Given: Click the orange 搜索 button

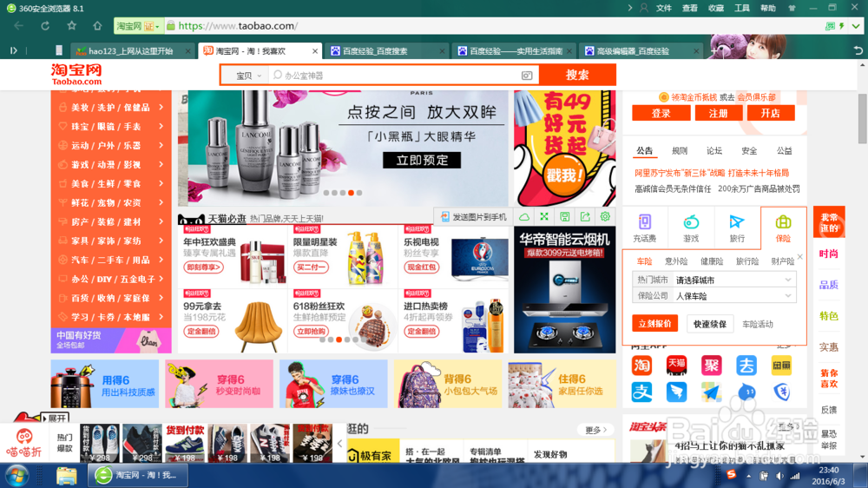Looking at the screenshot, I should 577,76.
